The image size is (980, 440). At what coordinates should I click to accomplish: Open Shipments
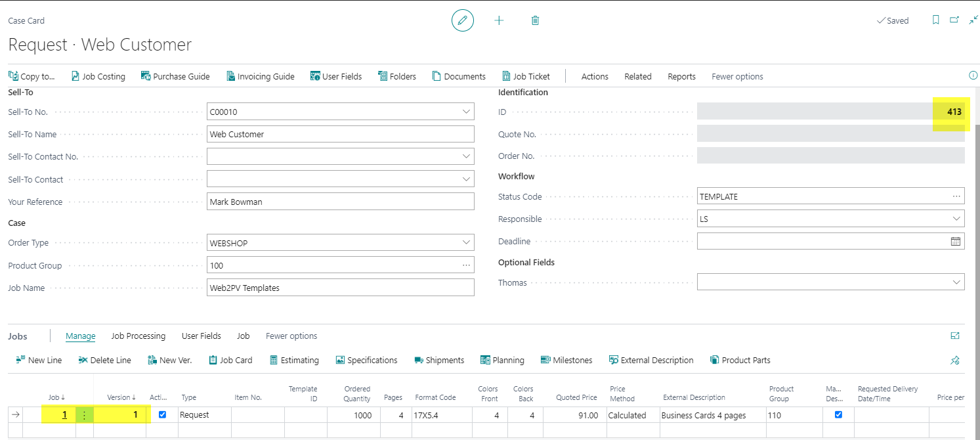[439, 360]
